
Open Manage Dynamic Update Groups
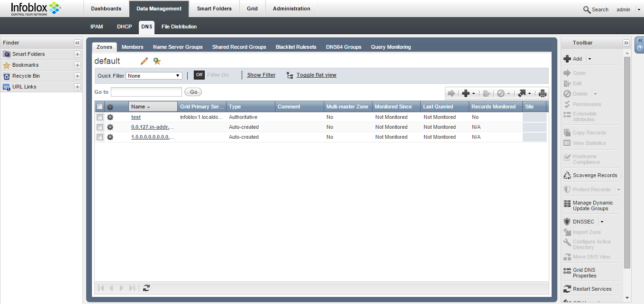tap(592, 206)
